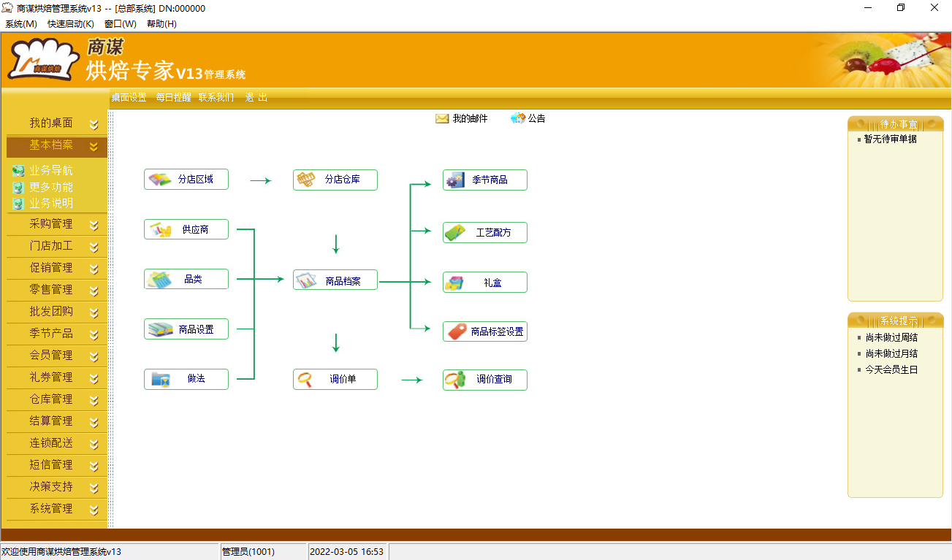The height and width of the screenshot is (560, 952).
Task: Click the 更多功能 sidebar icon
Action: (18, 188)
